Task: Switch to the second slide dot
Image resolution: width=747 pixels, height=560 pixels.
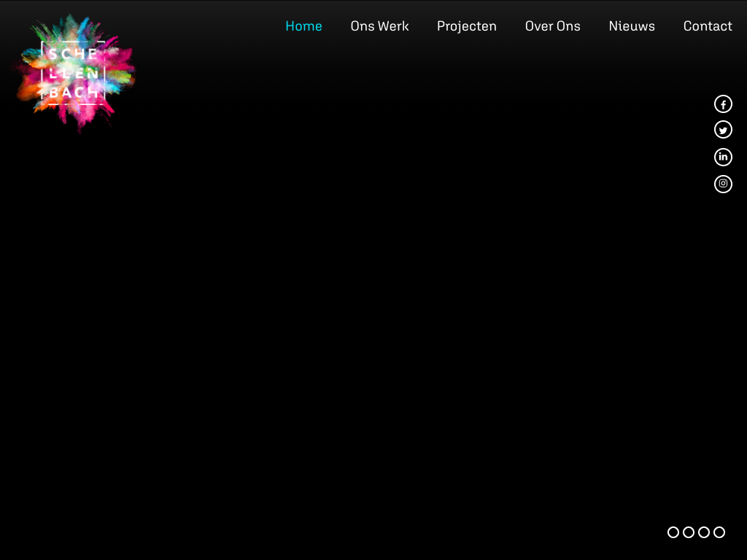Action: 689,532
